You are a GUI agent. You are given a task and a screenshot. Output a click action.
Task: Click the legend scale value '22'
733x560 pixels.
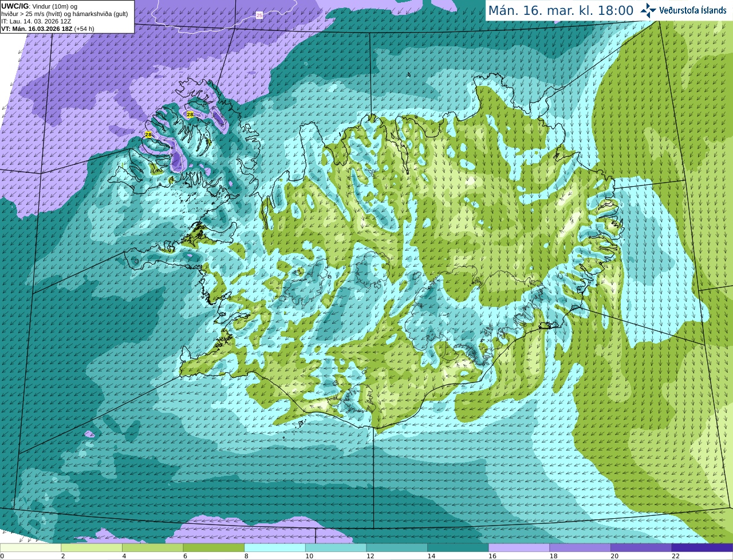[x=675, y=556]
